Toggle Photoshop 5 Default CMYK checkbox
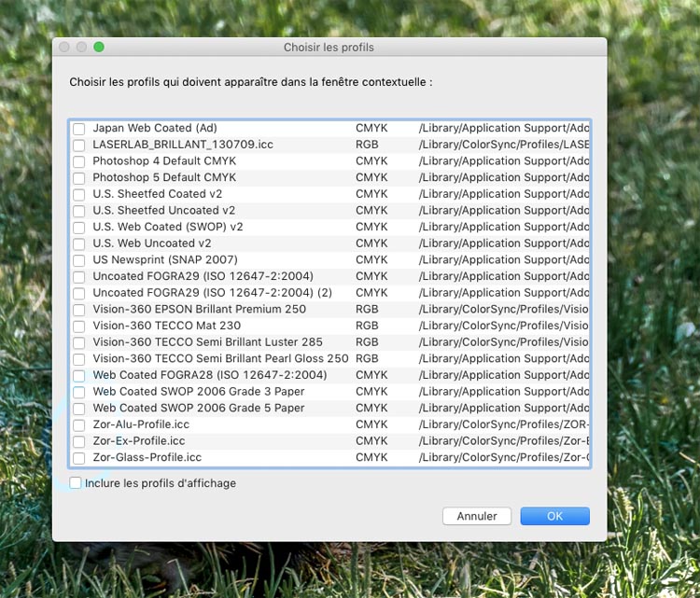This screenshot has width=700, height=598. coord(79,178)
